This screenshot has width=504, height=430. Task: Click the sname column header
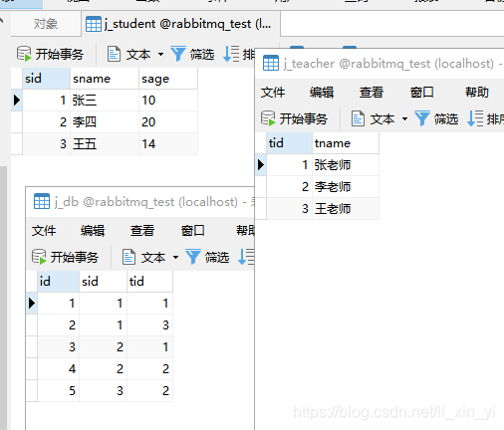[105, 79]
